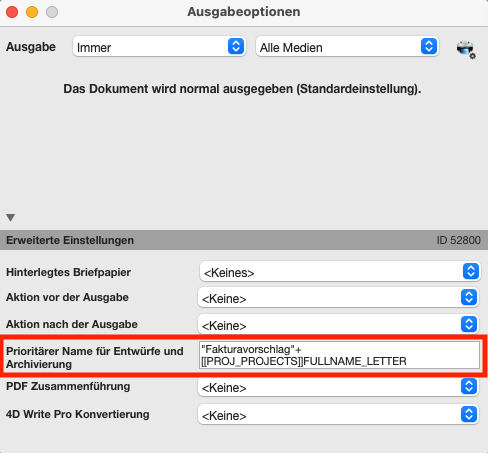
Task: Open the 'Alle Medien' dropdown
Action: [347, 47]
